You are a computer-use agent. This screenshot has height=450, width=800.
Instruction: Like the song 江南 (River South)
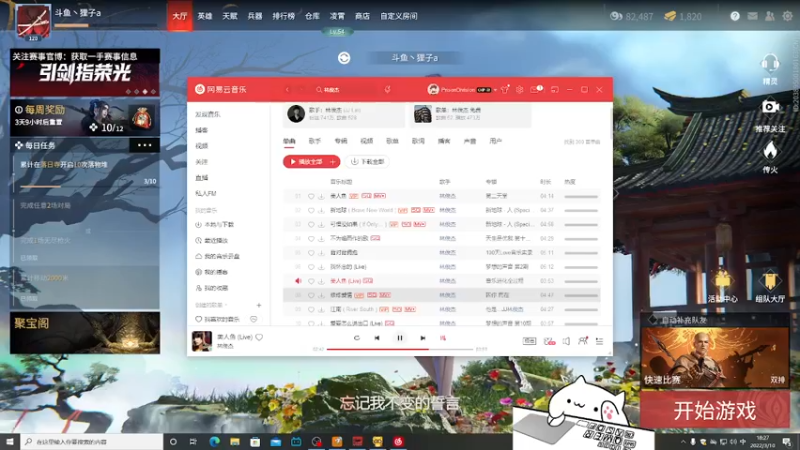(311, 309)
